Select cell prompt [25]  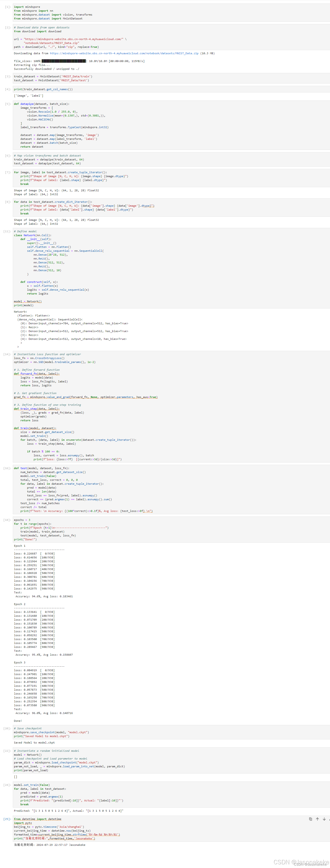click(7, 819)
